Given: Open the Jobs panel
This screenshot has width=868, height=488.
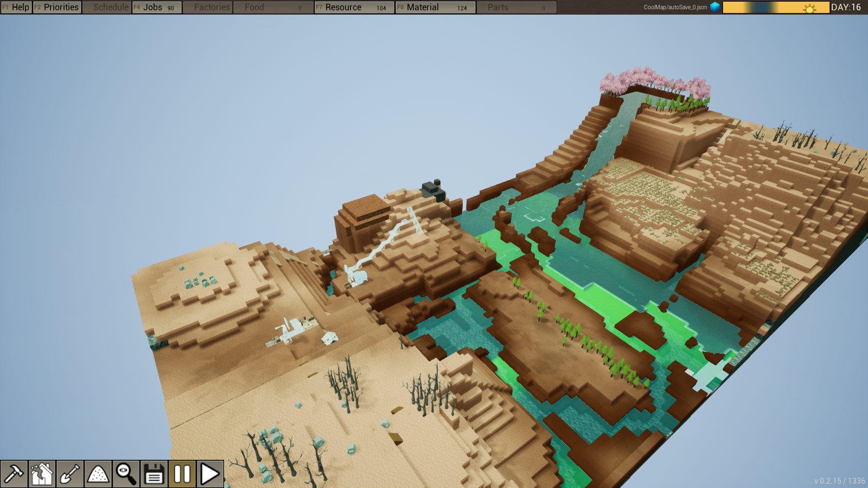Looking at the screenshot, I should click(157, 7).
